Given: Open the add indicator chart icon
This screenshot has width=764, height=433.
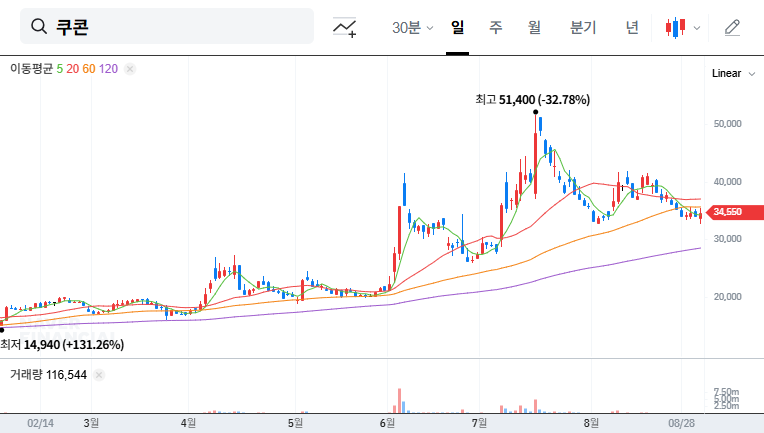Looking at the screenshot, I should pyautogui.click(x=344, y=27).
